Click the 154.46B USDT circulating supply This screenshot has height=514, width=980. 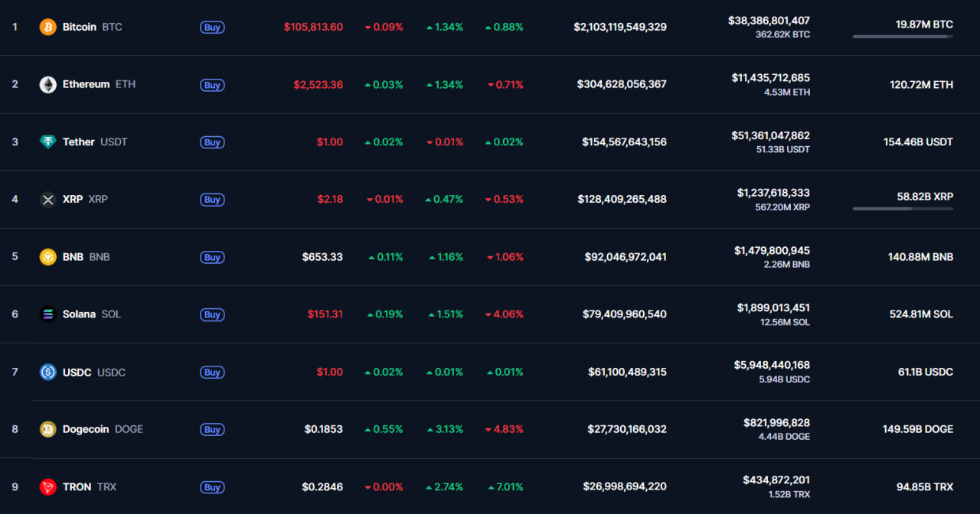point(919,142)
